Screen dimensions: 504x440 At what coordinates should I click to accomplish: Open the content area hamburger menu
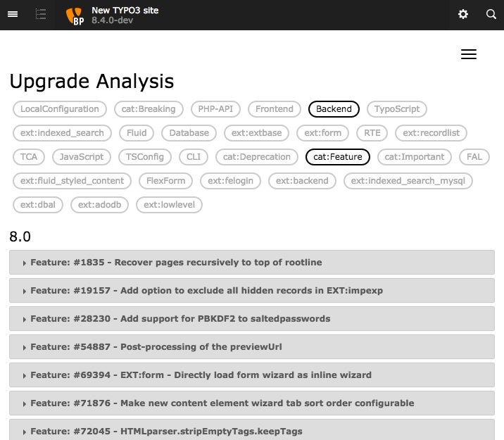coord(468,55)
